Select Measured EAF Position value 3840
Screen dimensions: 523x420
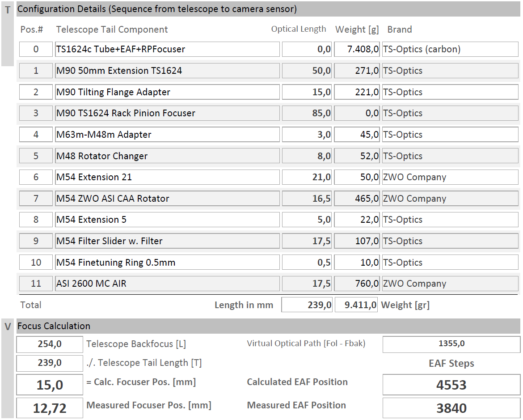tap(451, 408)
